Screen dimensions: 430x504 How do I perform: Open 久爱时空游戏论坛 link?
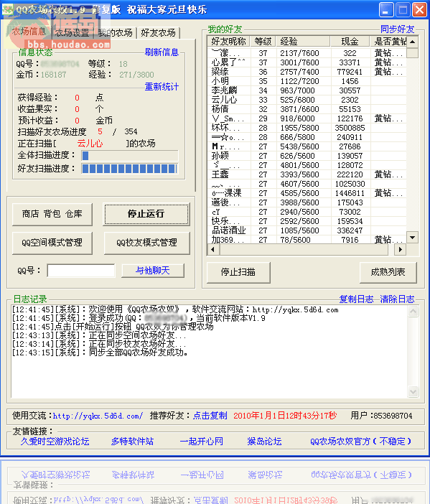click(x=55, y=442)
